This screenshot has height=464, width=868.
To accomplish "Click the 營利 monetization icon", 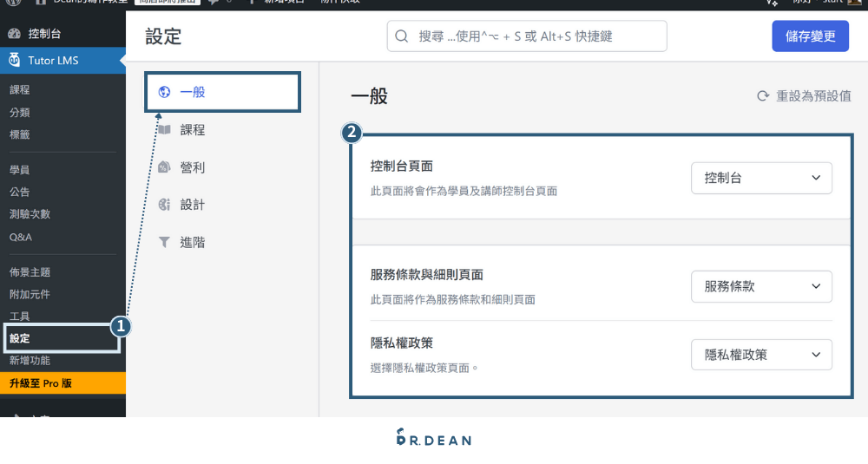I will (164, 167).
